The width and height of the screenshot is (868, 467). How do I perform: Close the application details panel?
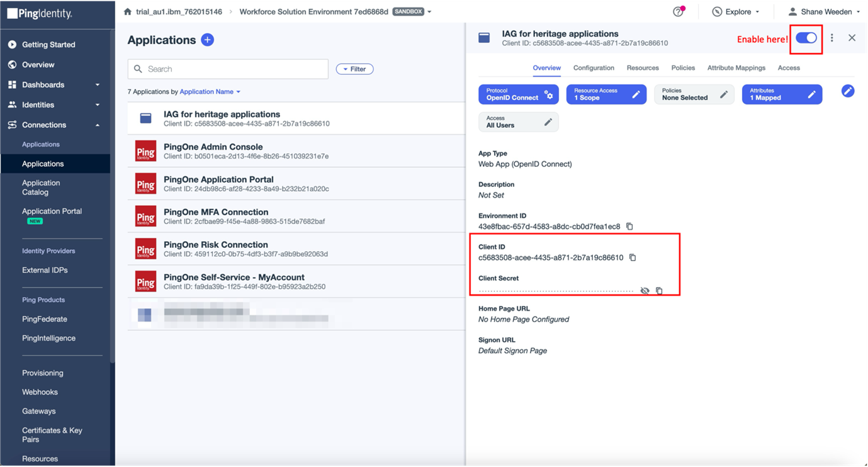coord(852,38)
